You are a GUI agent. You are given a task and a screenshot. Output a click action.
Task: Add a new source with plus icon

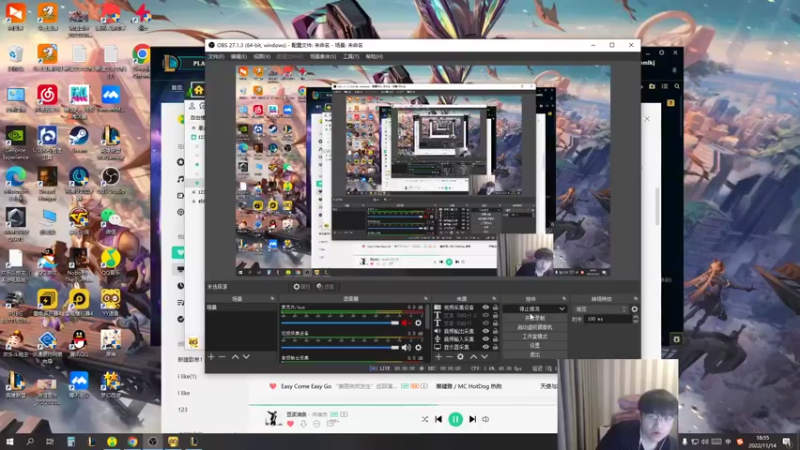[x=438, y=357]
